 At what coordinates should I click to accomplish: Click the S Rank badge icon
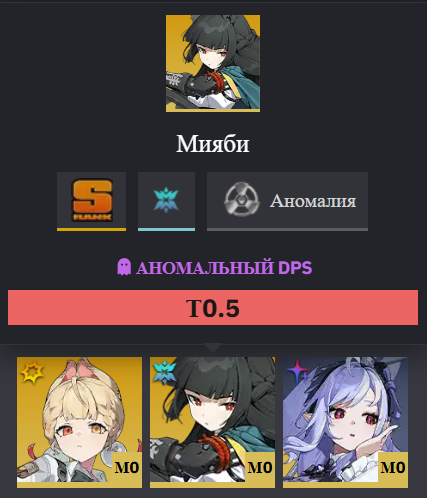pyautogui.click(x=92, y=200)
